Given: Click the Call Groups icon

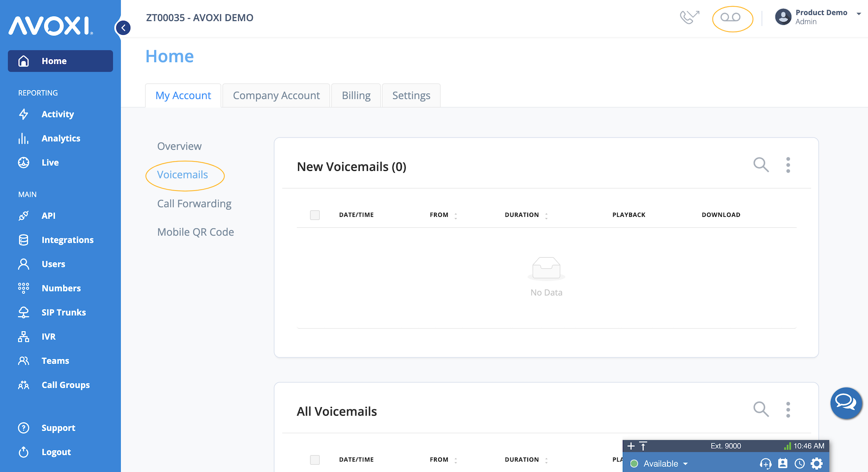Looking at the screenshot, I should (22, 385).
